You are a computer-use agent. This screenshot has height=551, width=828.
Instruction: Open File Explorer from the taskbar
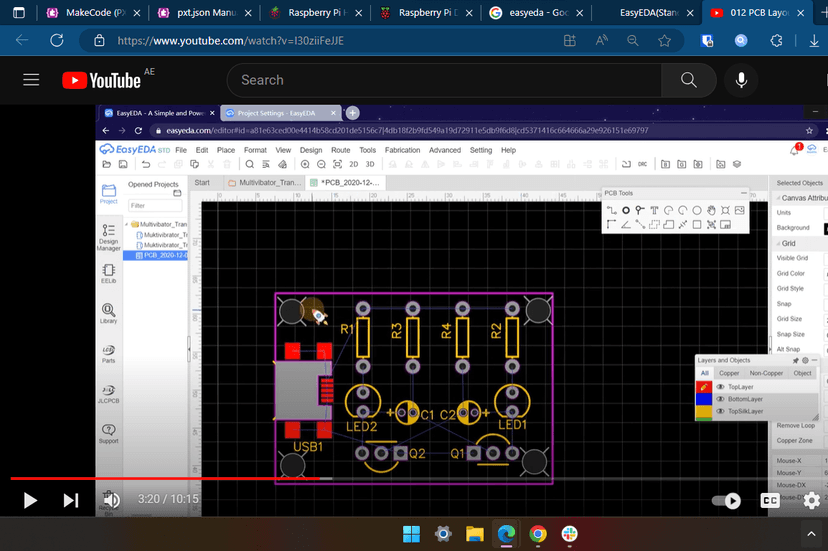[x=474, y=533]
